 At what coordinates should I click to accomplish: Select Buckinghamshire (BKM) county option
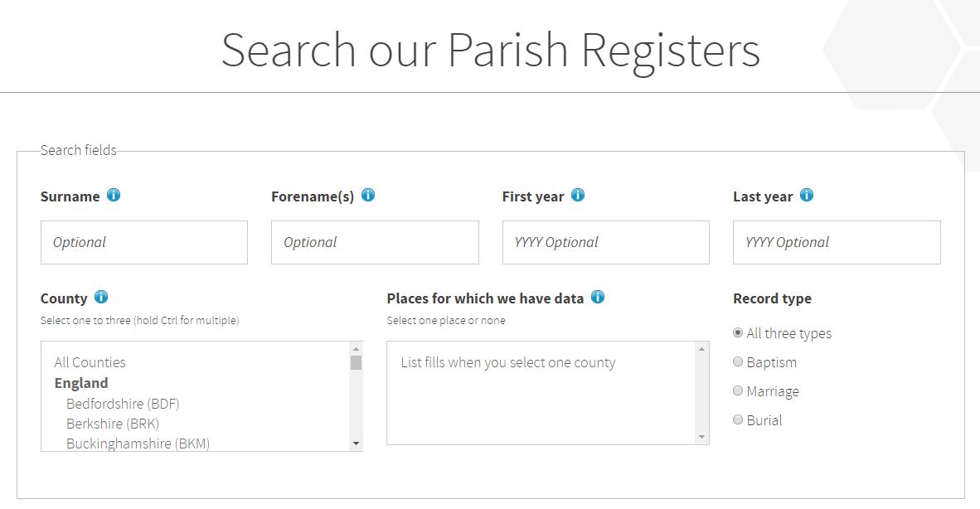[x=138, y=444]
